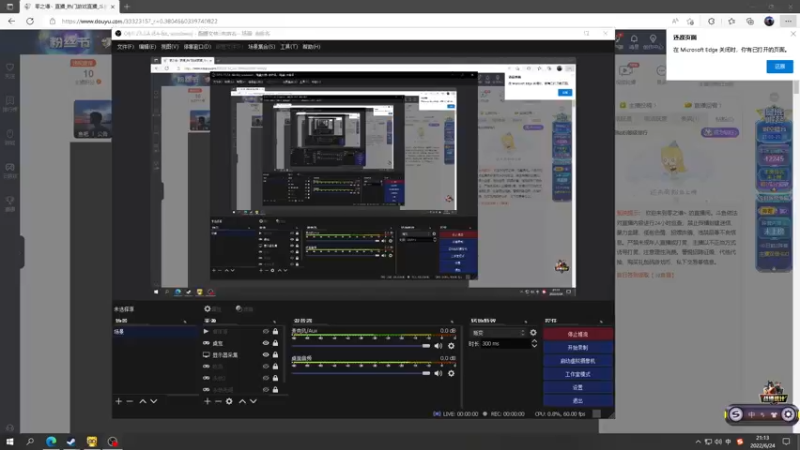Click the 还原 button in the Edge restore popup

pos(779,66)
